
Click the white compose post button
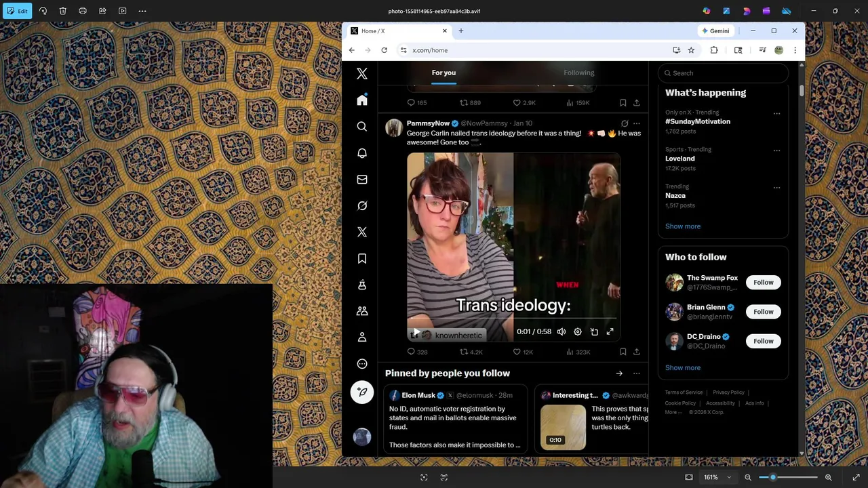(362, 392)
